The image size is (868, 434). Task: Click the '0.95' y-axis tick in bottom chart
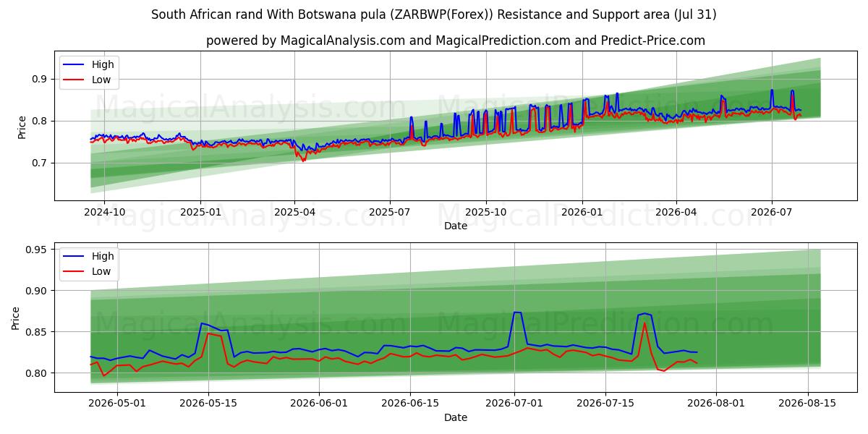[38, 250]
